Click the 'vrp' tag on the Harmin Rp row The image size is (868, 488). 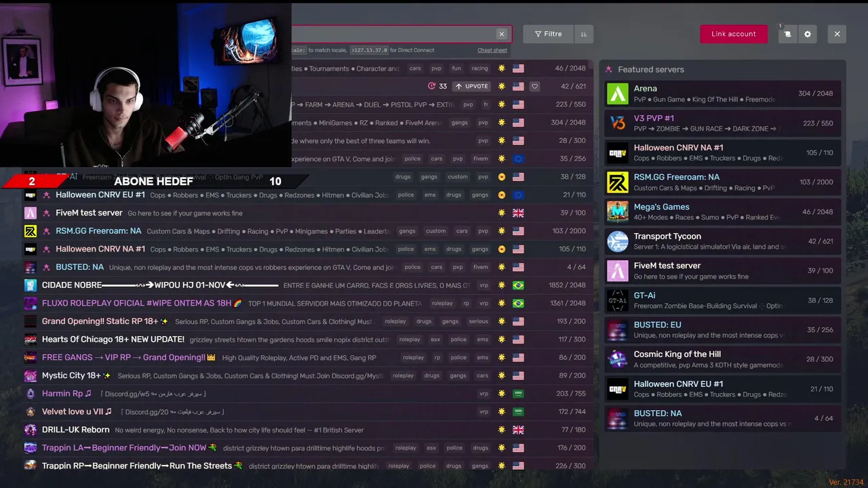[x=484, y=394]
